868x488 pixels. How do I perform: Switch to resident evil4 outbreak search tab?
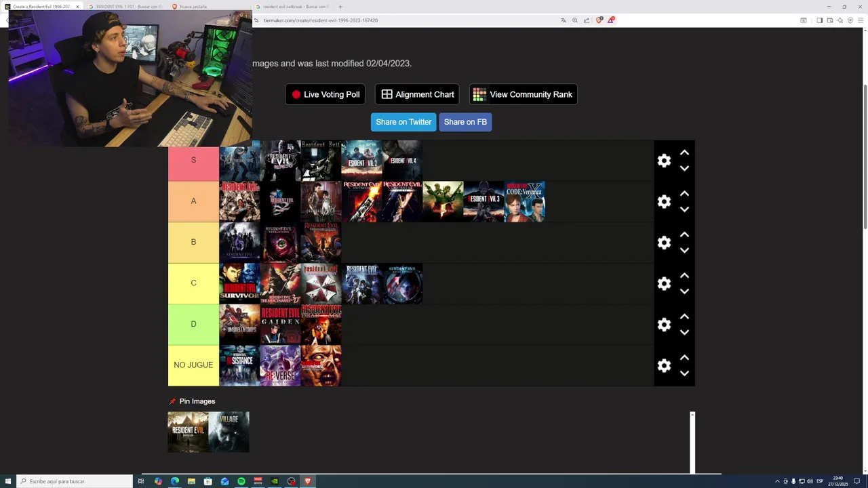tap(293, 6)
